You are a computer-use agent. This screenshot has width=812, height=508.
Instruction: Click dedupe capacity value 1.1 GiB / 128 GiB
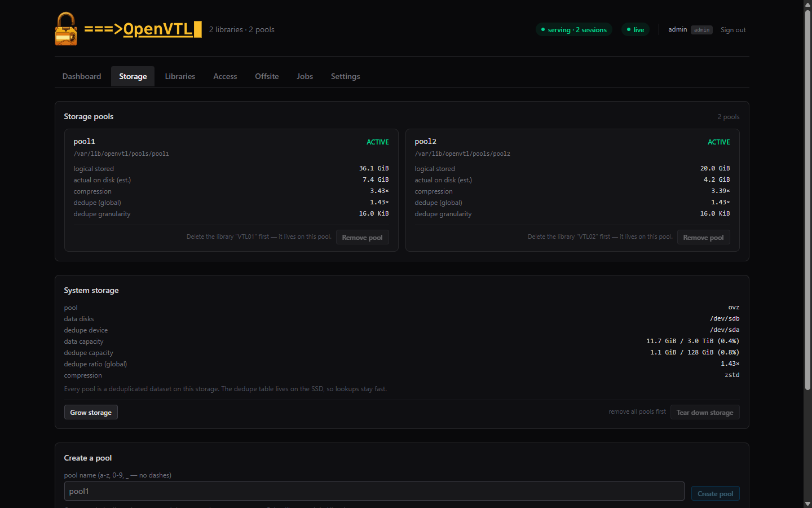695,352
